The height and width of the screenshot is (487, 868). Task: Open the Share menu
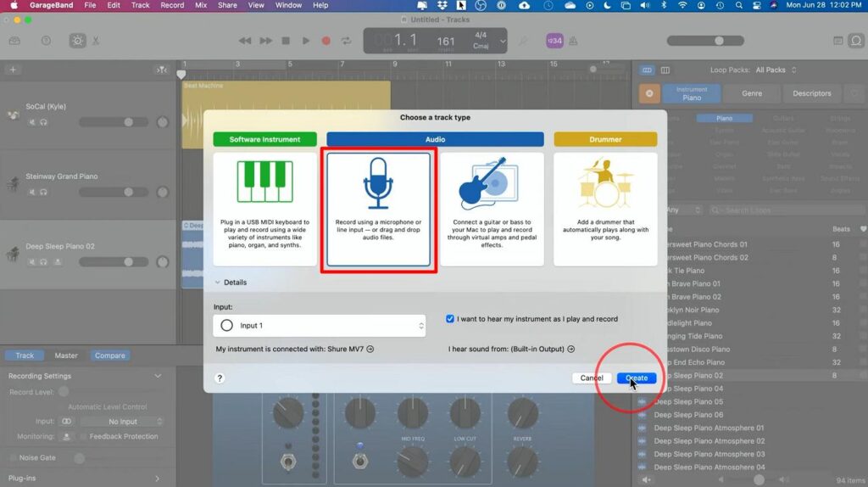[x=227, y=5]
